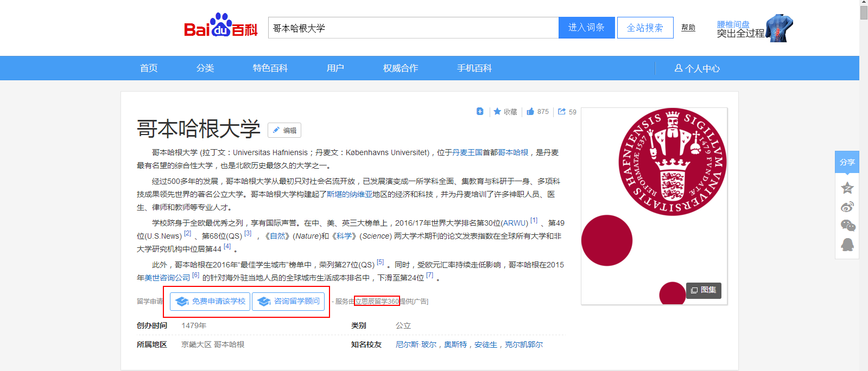Open the 《自然》 journal link
The width and height of the screenshot is (868, 371).
tap(277, 236)
